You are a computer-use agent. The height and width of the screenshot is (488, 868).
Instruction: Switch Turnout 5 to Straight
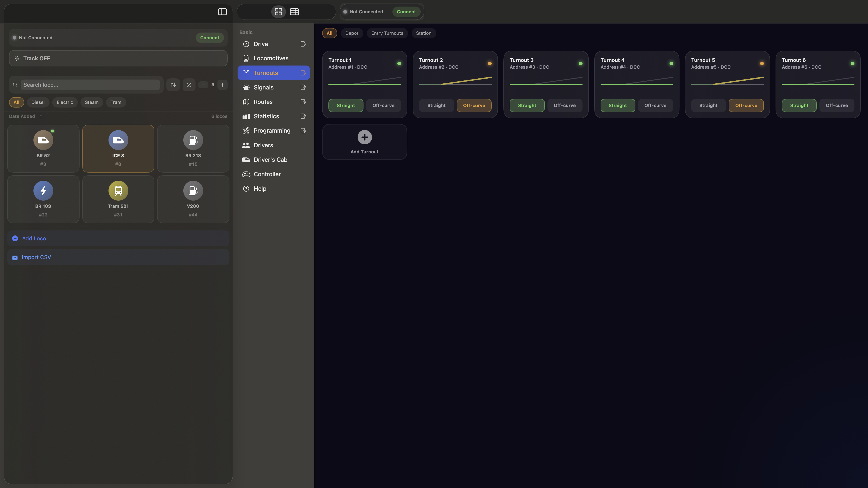pyautogui.click(x=708, y=106)
